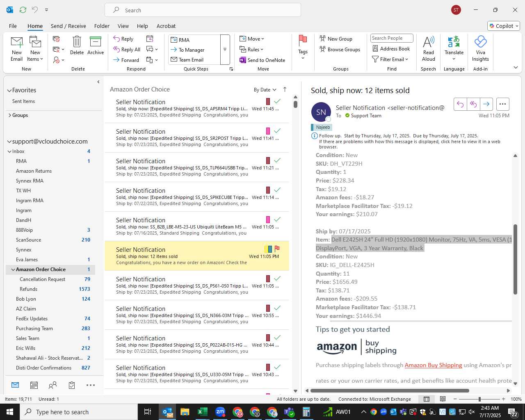Expand the Groups folder section
Viewport: 525px width, 420px height.
pos(10,115)
